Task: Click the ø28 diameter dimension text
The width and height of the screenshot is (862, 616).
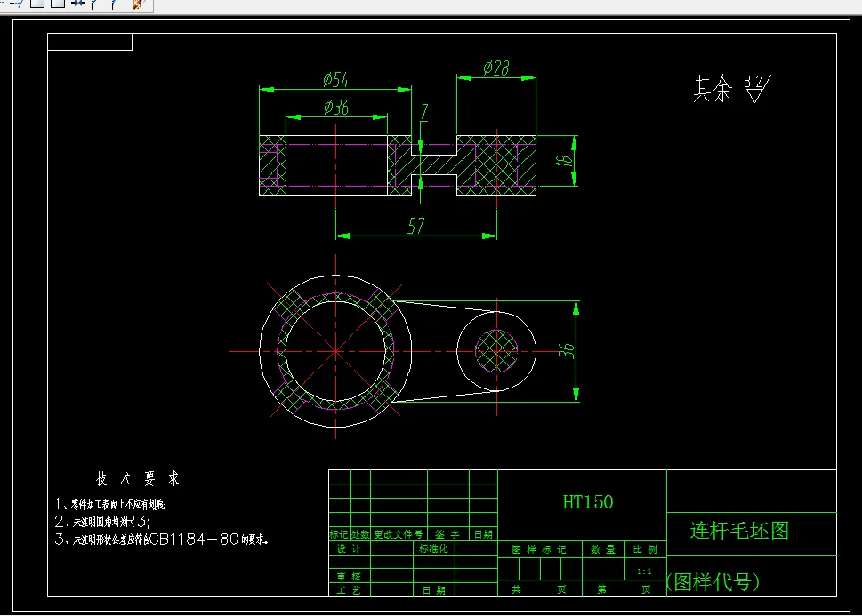Action: [x=495, y=68]
